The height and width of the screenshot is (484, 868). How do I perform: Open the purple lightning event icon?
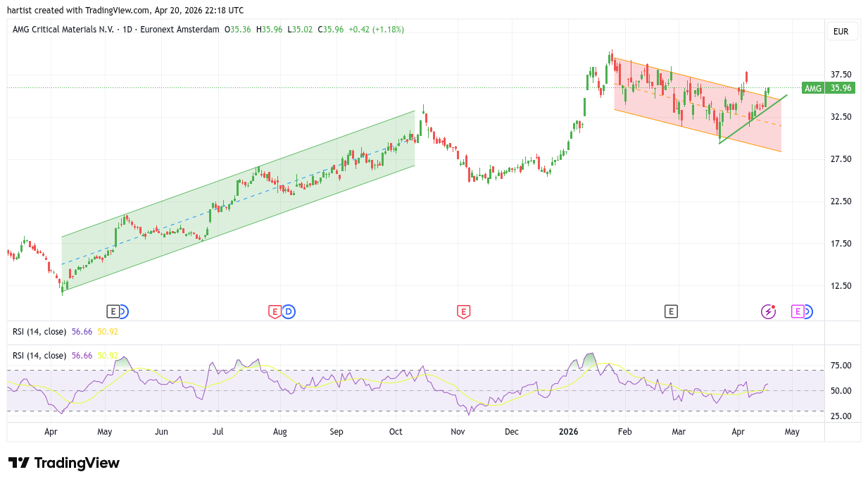(x=768, y=311)
